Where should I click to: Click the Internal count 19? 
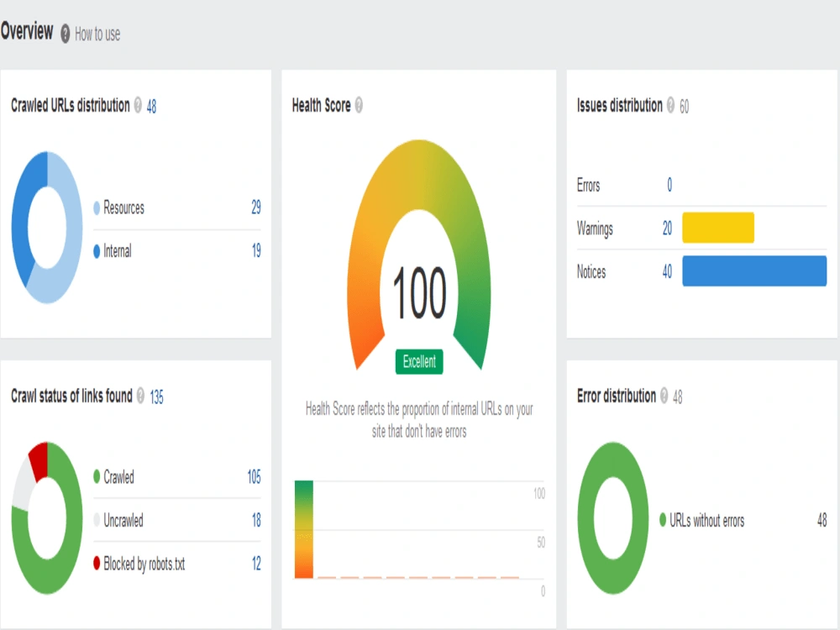click(x=256, y=250)
